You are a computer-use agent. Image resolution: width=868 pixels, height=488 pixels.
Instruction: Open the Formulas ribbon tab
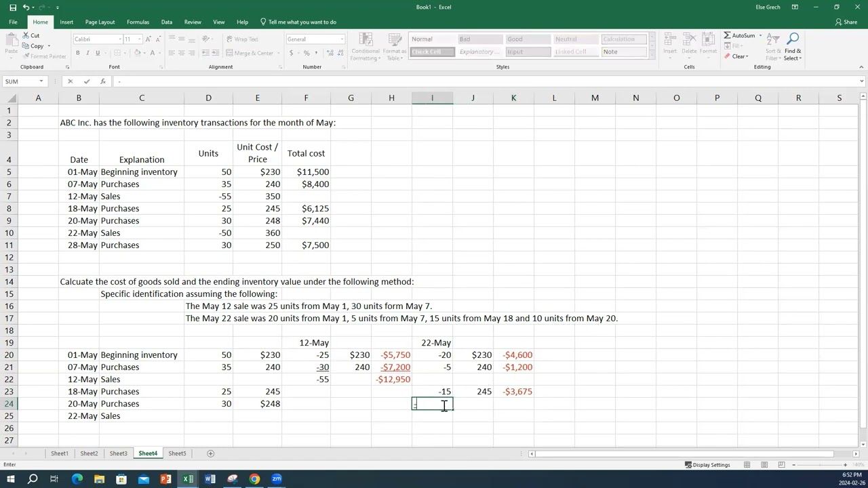pos(138,22)
